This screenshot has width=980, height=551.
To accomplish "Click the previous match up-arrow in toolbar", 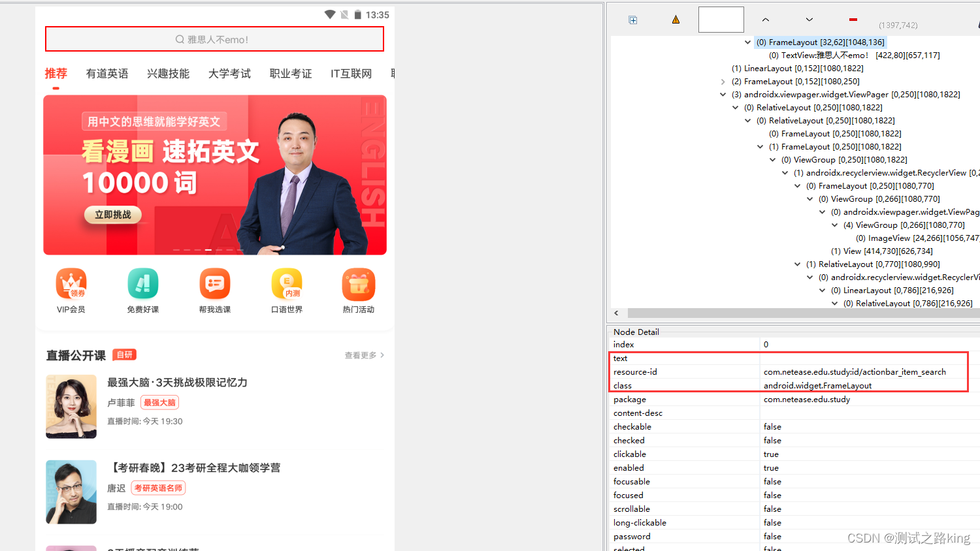I will 766,20.
